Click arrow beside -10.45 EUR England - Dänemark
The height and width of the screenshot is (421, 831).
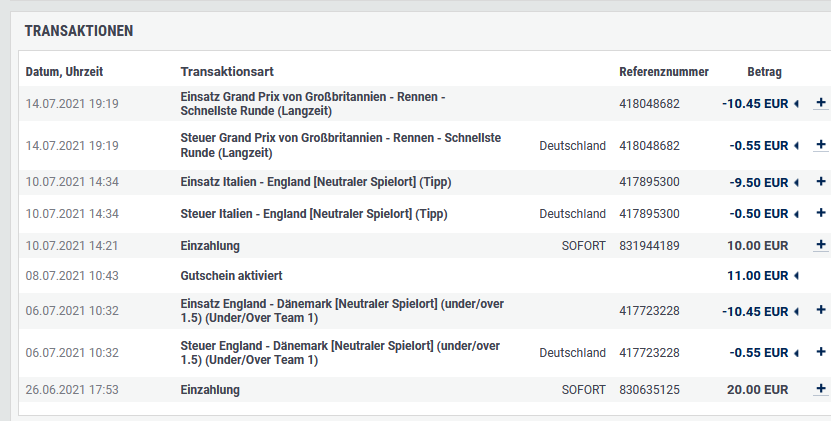796,311
